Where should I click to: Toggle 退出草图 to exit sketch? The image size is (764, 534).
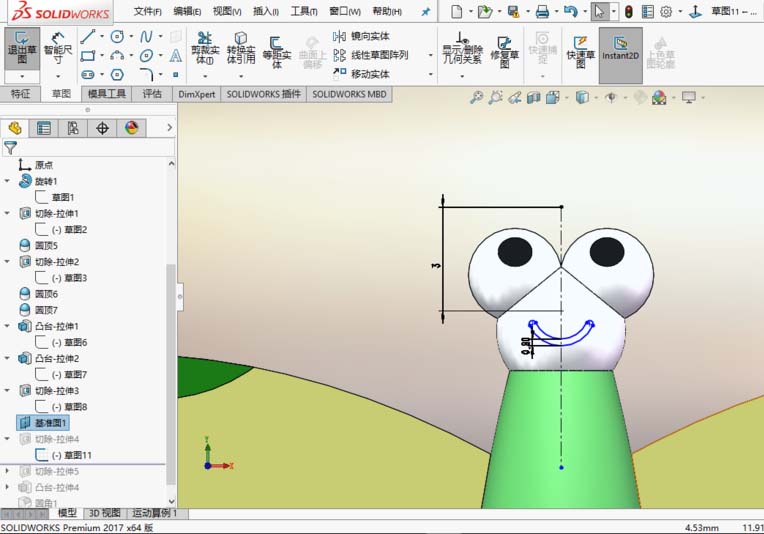22,48
